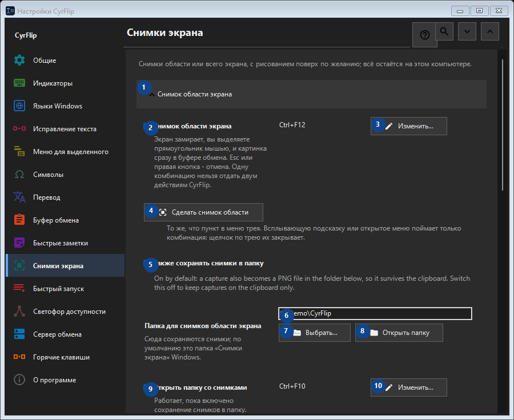Image resolution: width=514 pixels, height=420 pixels.
Task: Choose the Исправление текста swap icon
Action: (19, 129)
